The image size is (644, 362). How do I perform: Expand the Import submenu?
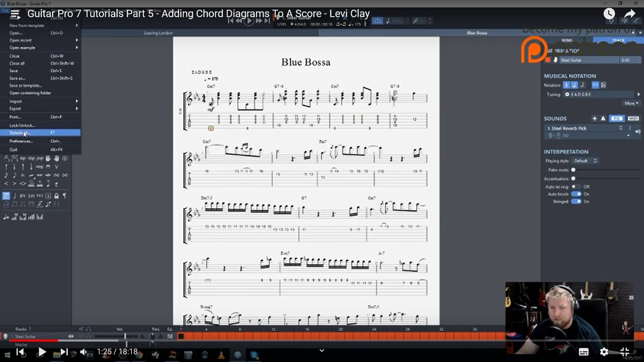pyautogui.click(x=40, y=102)
